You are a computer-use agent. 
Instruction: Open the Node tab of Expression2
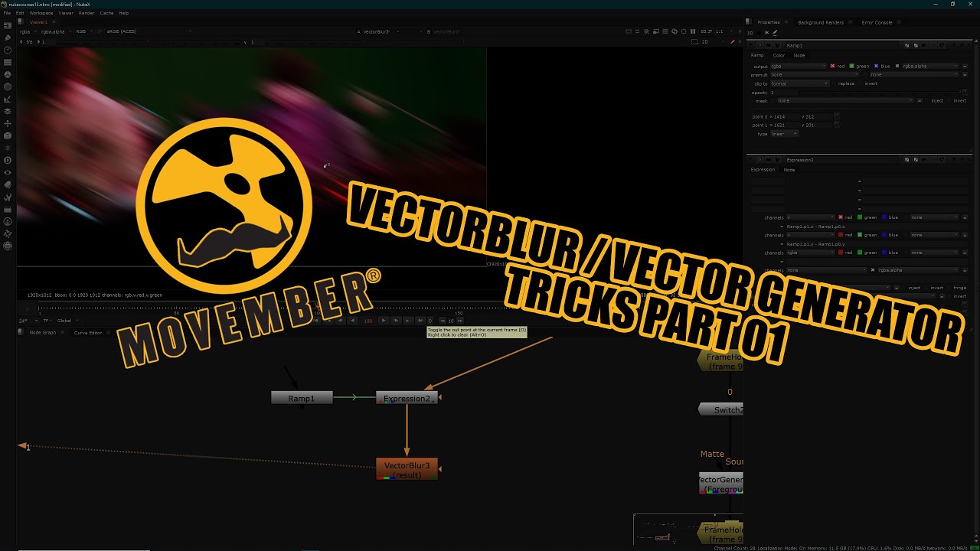click(x=789, y=169)
